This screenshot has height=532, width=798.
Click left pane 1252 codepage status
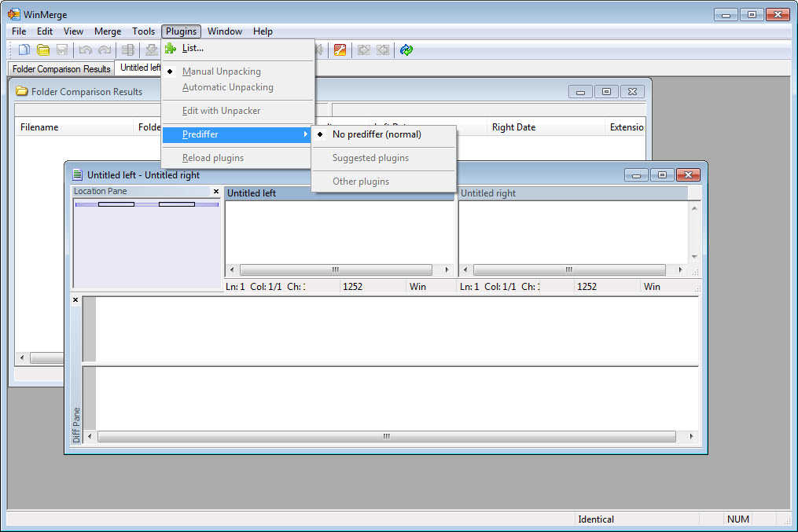click(x=353, y=287)
